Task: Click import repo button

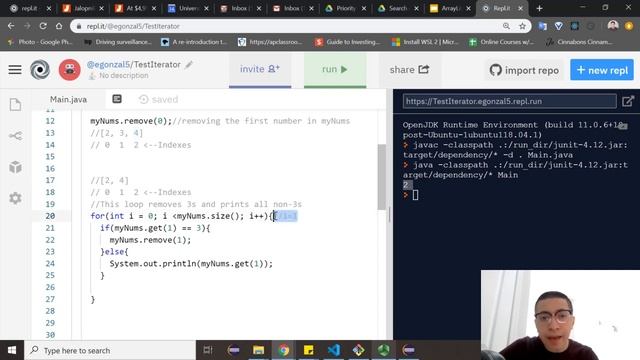Action: click(x=524, y=70)
